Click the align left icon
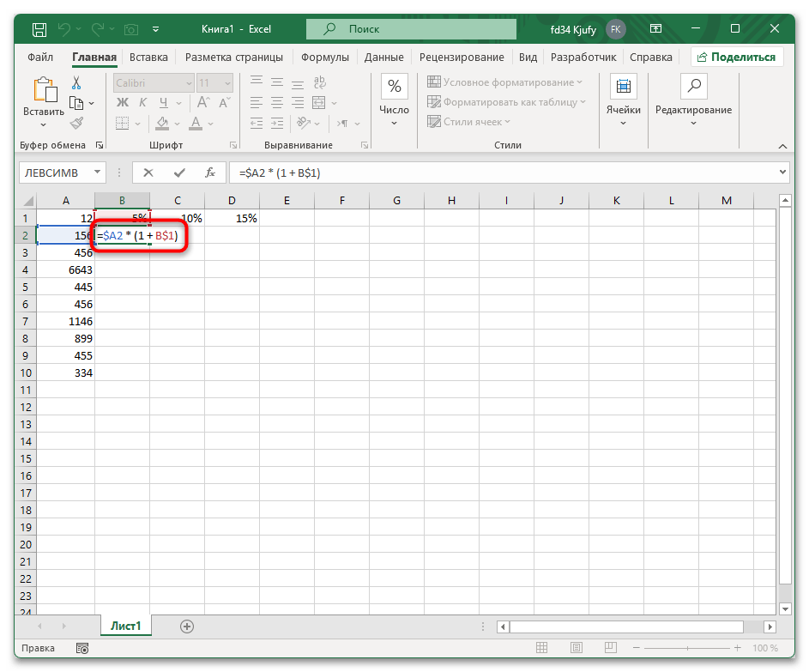The height and width of the screenshot is (672, 809). (x=257, y=103)
